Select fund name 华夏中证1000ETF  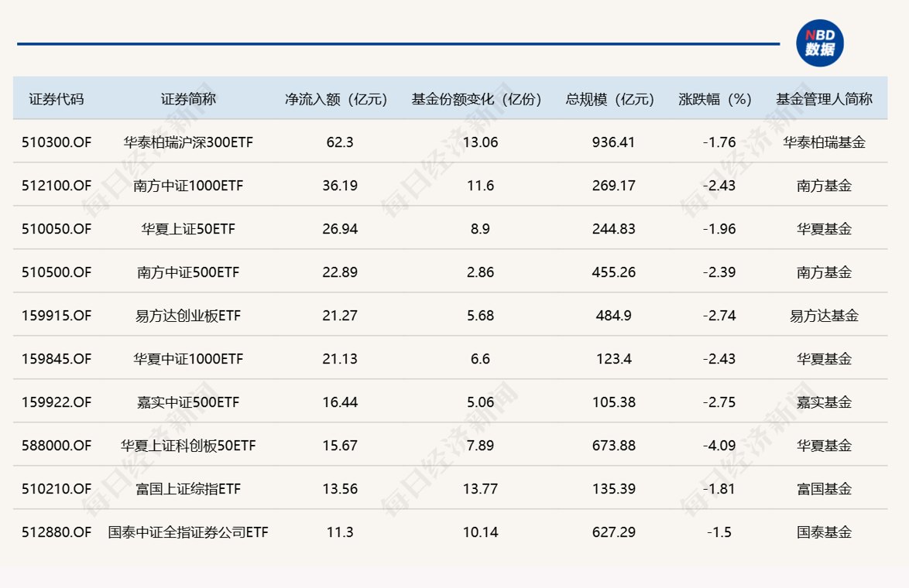[x=188, y=358]
